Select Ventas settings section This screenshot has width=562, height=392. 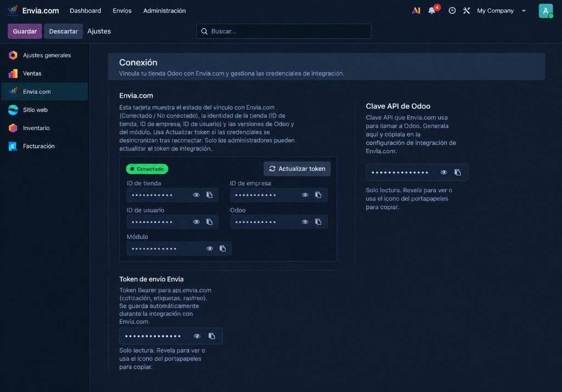[44, 74]
